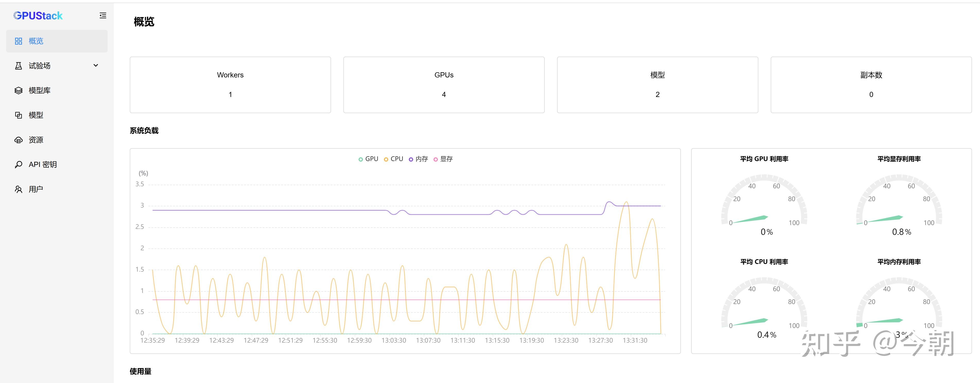Screen dimensions: 980x383
Task: Click the 模型库 layers icon
Action: click(18, 91)
